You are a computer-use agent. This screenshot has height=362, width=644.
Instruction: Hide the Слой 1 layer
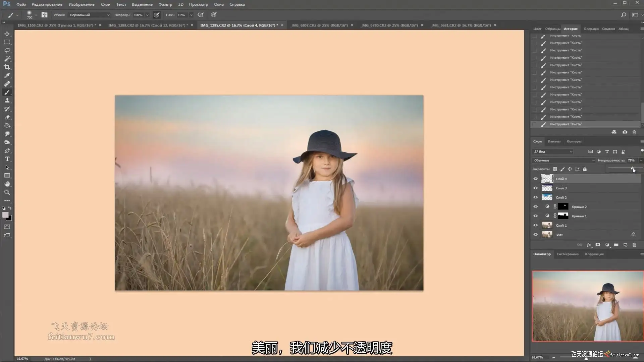click(x=536, y=225)
